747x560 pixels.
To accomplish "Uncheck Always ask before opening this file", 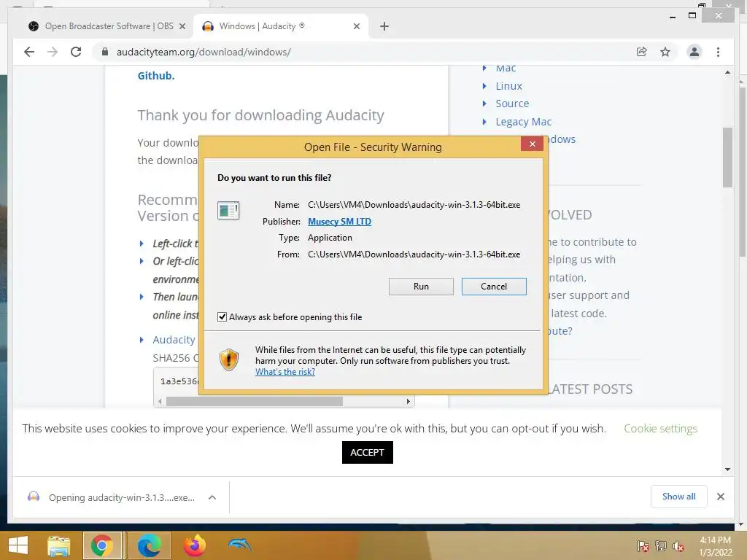I will (222, 316).
